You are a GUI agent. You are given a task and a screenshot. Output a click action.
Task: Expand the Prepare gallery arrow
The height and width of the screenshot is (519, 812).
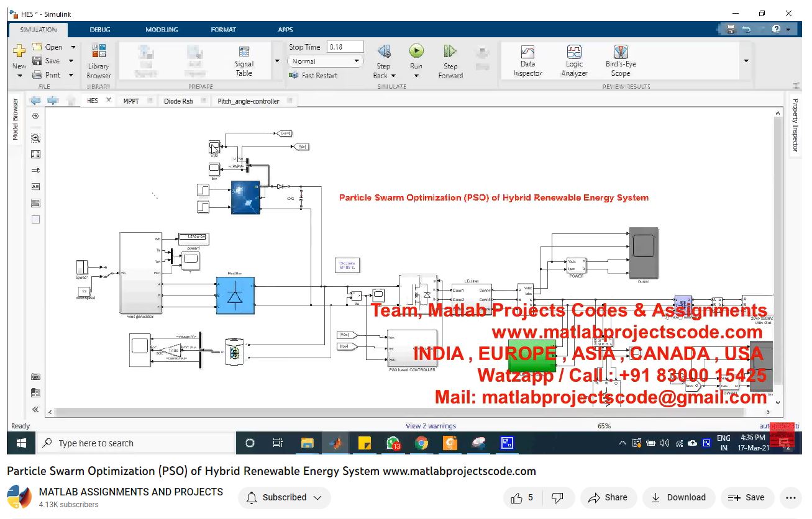pos(277,61)
